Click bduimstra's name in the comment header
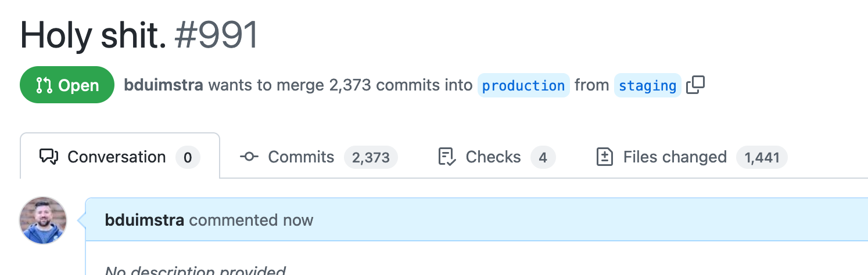The width and height of the screenshot is (868, 275). coord(145,220)
